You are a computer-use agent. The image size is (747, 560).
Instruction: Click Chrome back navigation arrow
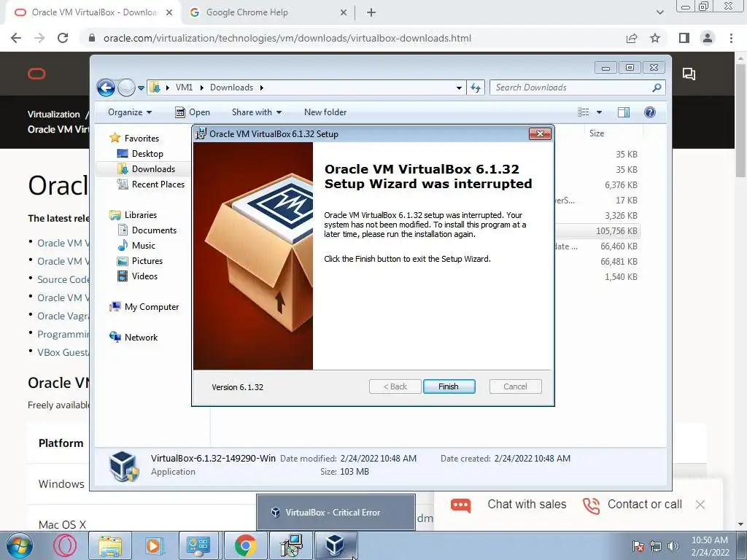[x=16, y=38]
